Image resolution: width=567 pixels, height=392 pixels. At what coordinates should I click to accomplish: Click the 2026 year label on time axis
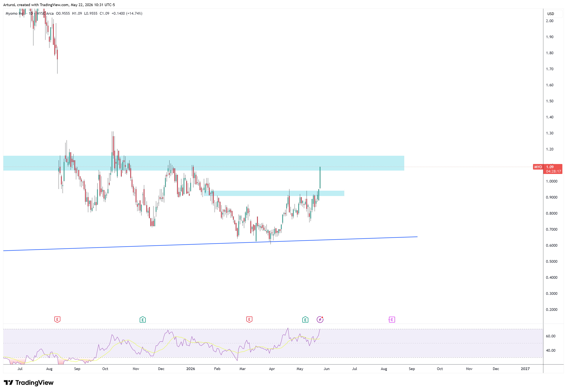coord(191,369)
